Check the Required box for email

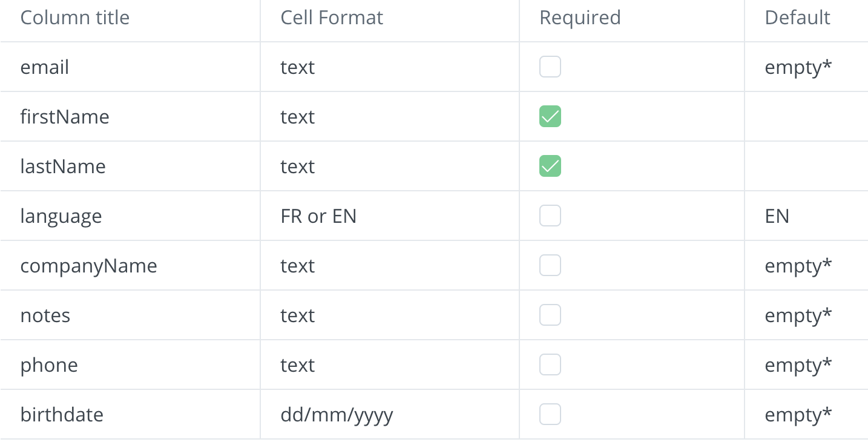tap(550, 67)
